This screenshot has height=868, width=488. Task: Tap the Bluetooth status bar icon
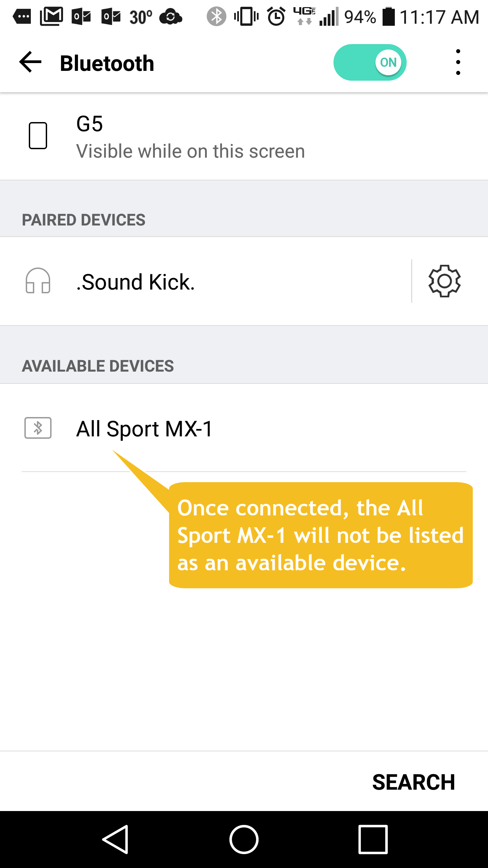(217, 16)
